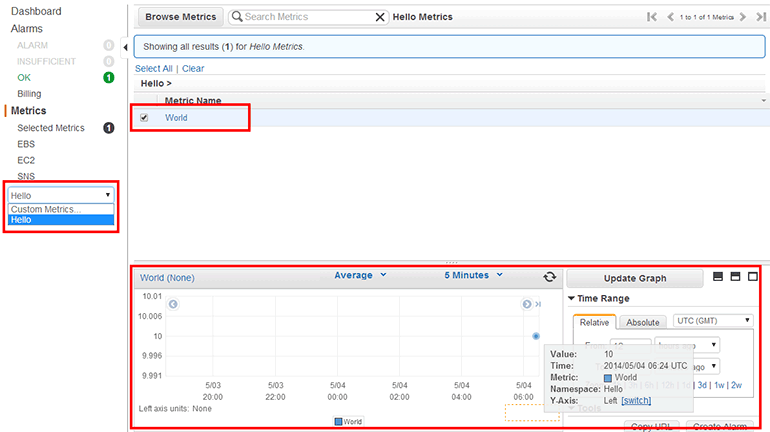The width and height of the screenshot is (770, 432).
Task: Switch to the Absolute time tab
Action: click(x=642, y=322)
